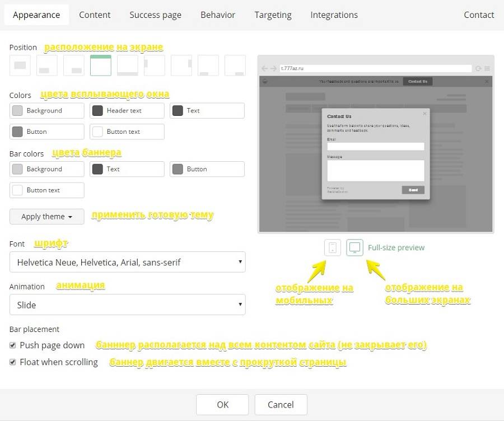Select the bottom bar position option

pyautogui.click(x=128, y=66)
